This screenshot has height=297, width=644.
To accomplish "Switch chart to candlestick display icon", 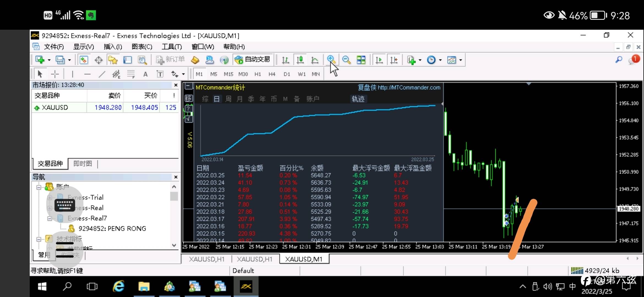I will click(x=300, y=60).
